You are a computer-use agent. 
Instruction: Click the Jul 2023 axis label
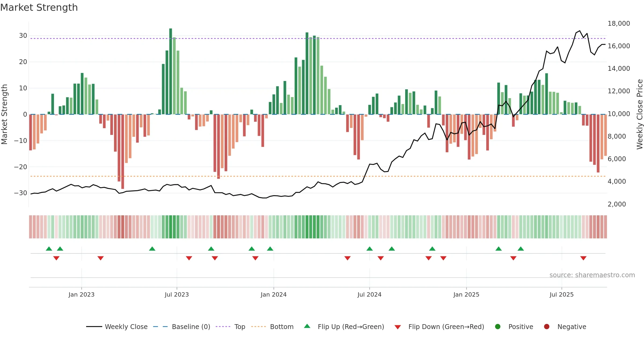177,294
